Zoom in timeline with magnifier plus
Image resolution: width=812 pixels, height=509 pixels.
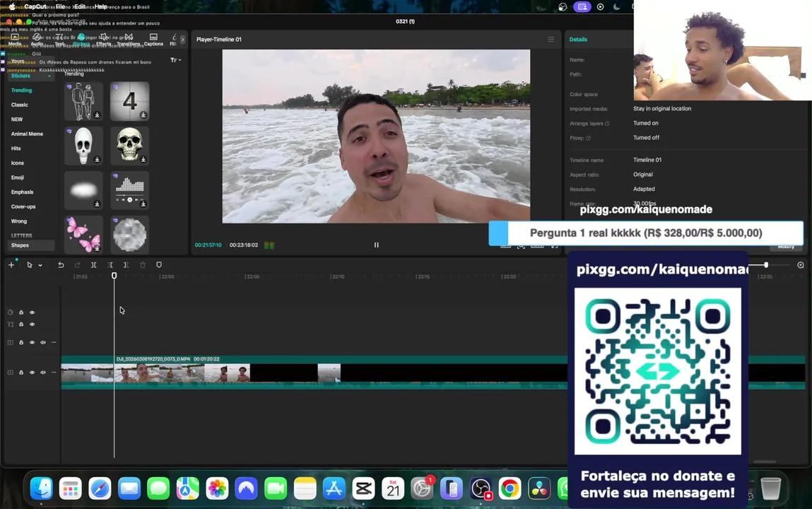point(801,265)
